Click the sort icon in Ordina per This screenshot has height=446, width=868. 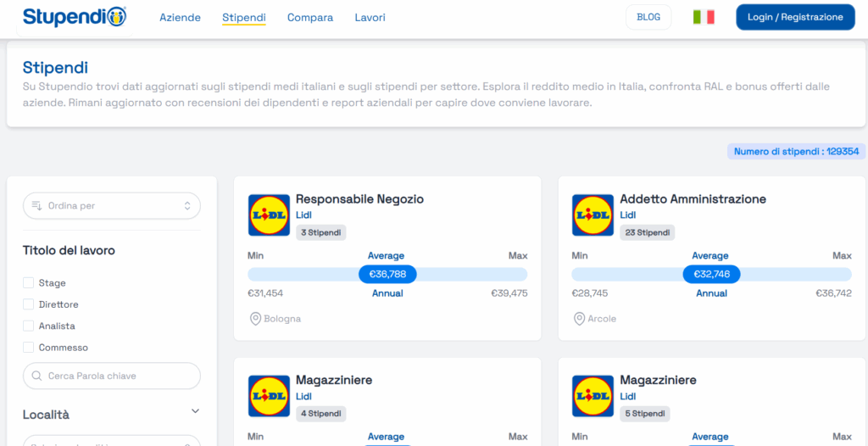[x=37, y=205]
